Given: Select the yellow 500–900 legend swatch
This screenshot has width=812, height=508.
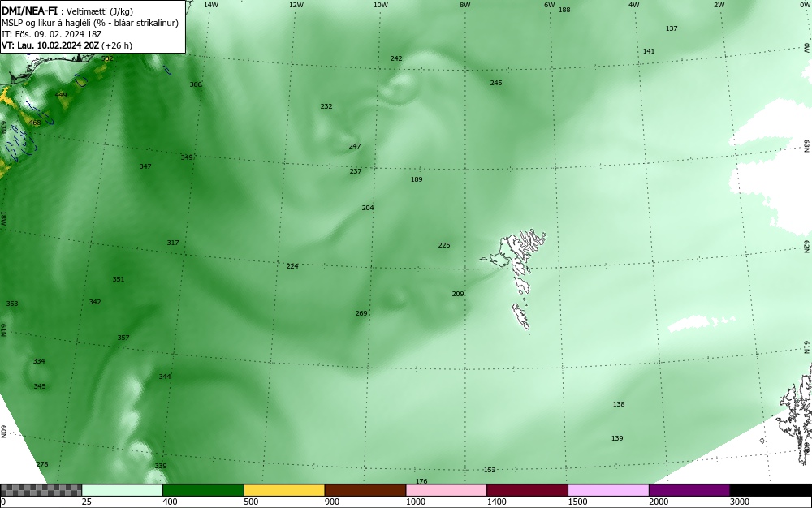Looking at the screenshot, I should coord(284,490).
